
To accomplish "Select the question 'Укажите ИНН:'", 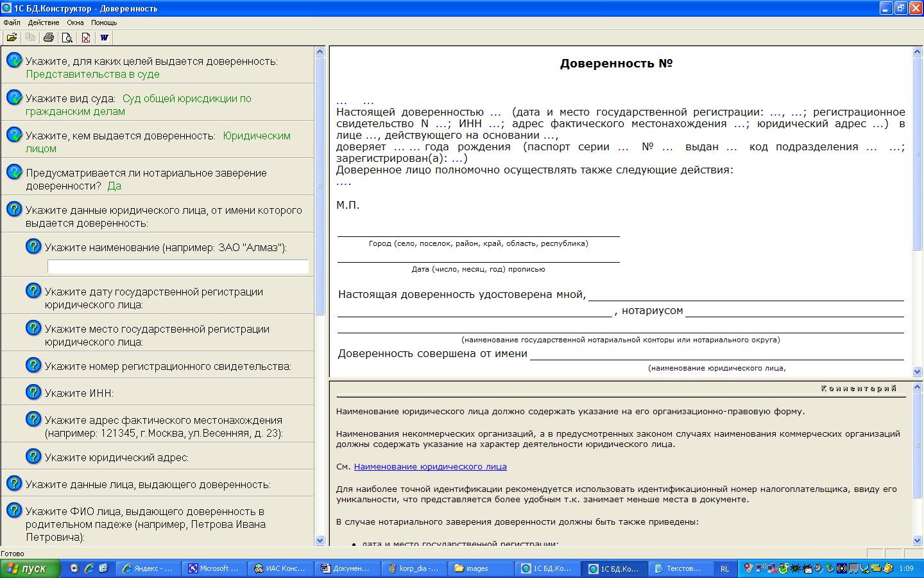I will tap(79, 393).
